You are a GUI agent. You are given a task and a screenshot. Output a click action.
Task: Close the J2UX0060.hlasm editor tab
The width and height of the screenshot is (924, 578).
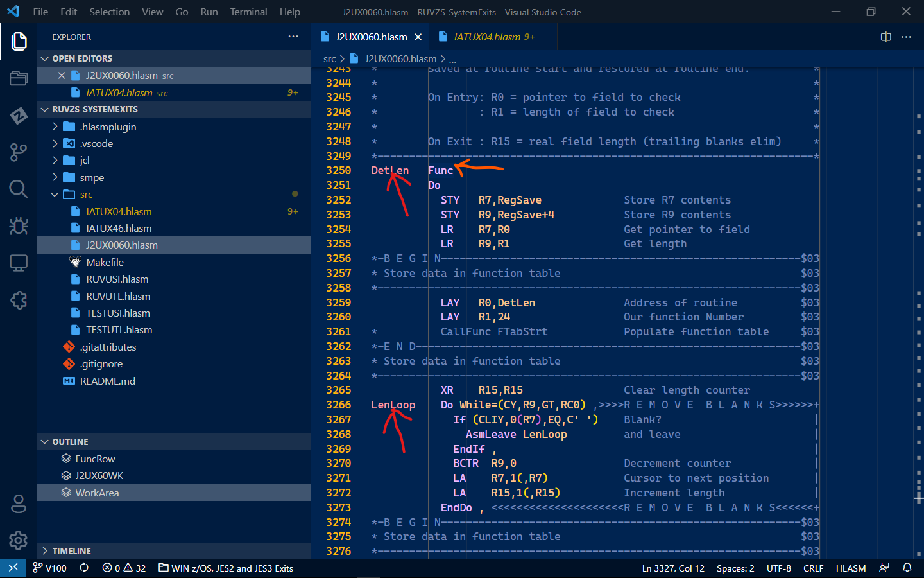tap(418, 37)
